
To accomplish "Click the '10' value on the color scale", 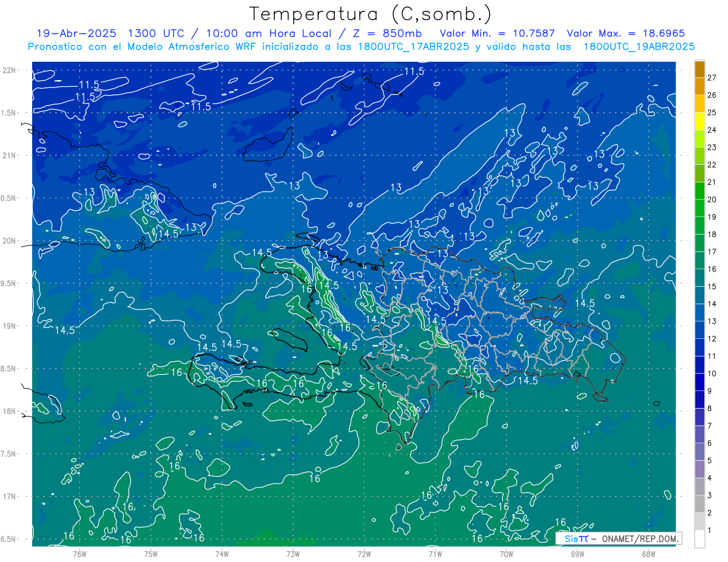I will (712, 373).
